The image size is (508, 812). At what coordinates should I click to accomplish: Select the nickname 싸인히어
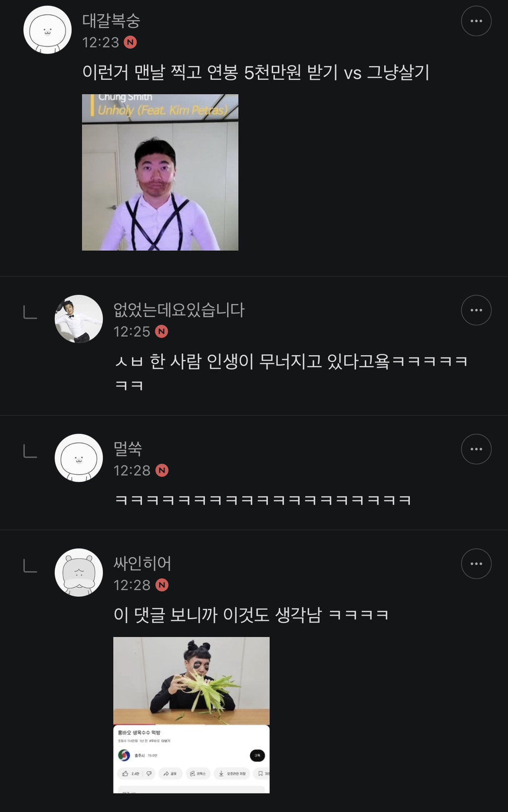click(142, 563)
